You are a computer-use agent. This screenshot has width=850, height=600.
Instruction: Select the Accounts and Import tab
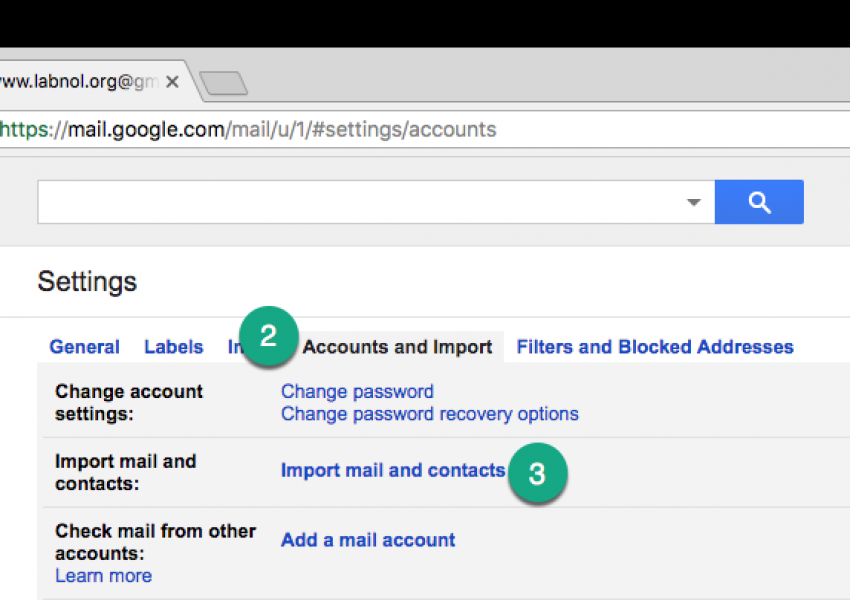(x=397, y=347)
